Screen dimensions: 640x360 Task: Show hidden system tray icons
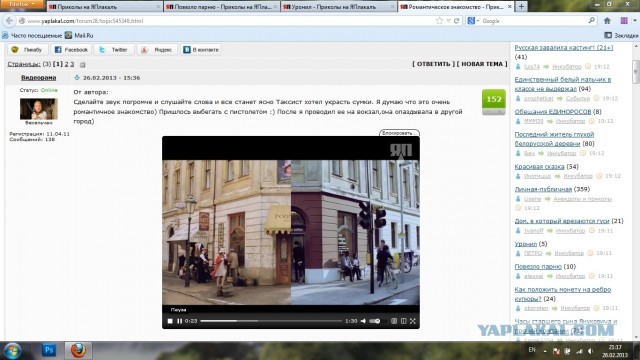(x=545, y=351)
